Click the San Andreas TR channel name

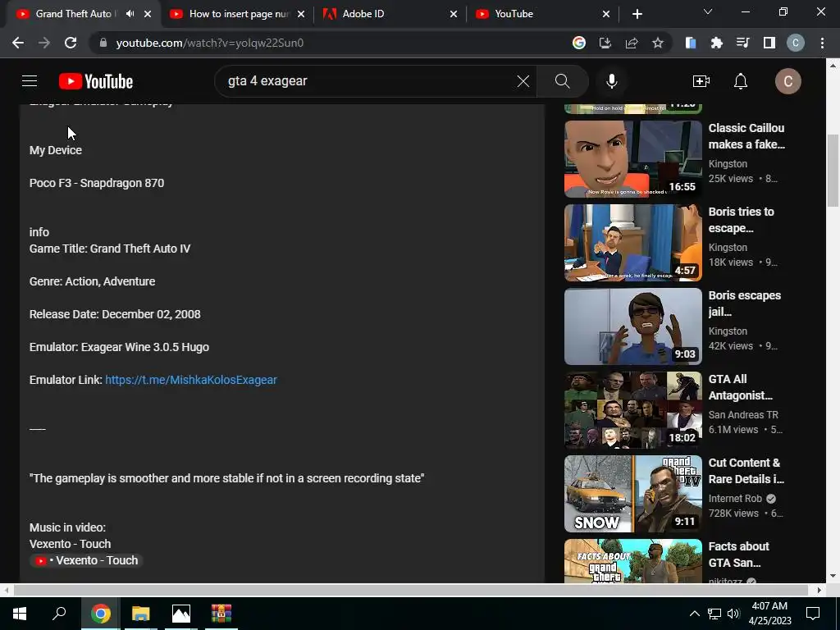[743, 414]
